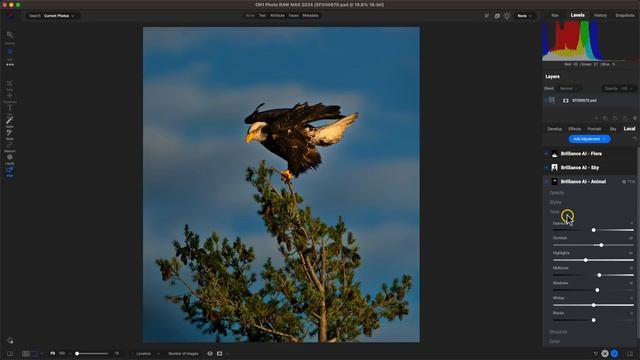This screenshot has height=360, width=640.
Task: Select the Faces filter in top toolbar
Action: (x=293, y=16)
